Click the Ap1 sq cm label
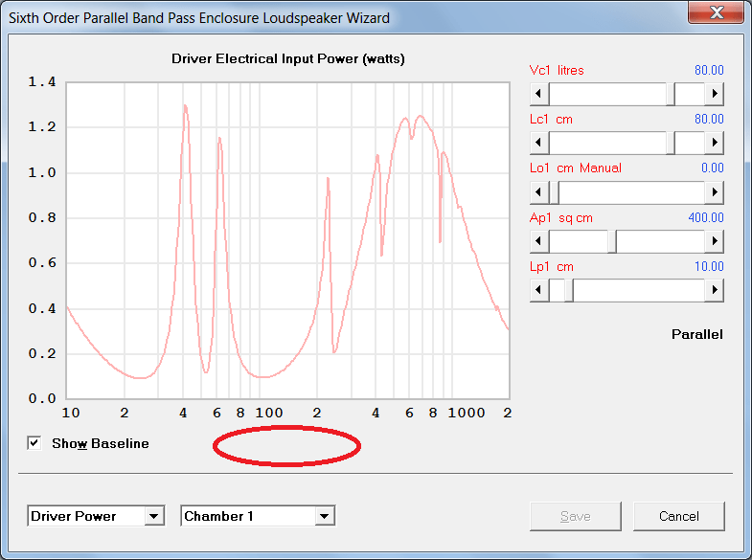Image resolution: width=752 pixels, height=560 pixels. [561, 218]
